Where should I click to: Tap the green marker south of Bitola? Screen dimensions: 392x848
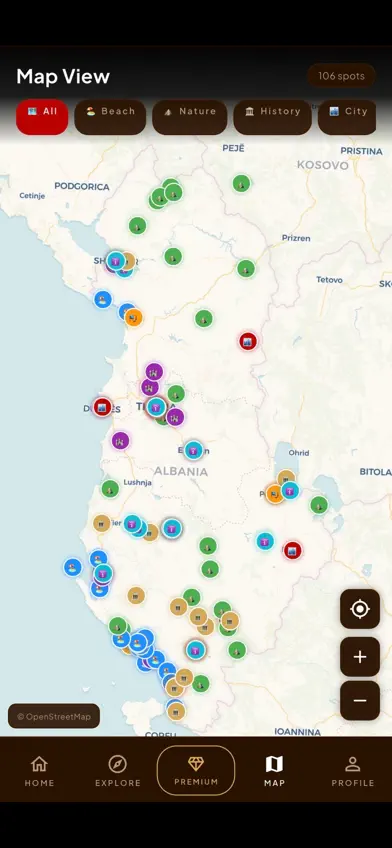click(319, 505)
